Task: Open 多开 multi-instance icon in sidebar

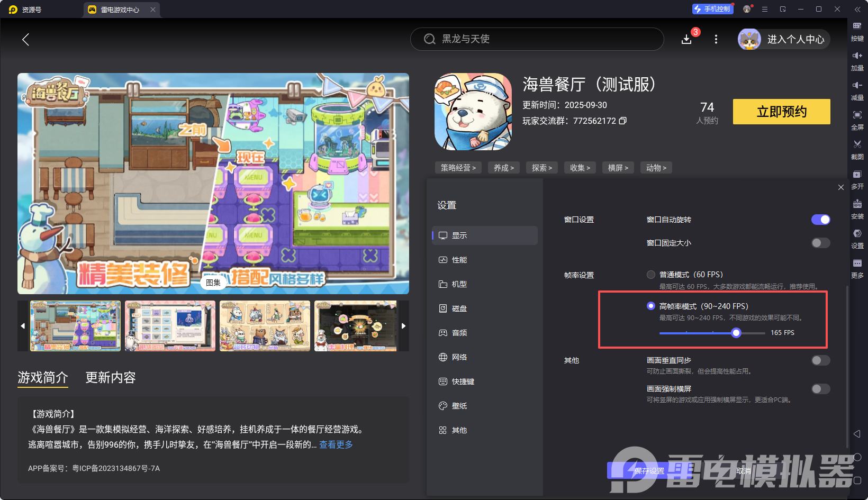Action: [x=857, y=175]
